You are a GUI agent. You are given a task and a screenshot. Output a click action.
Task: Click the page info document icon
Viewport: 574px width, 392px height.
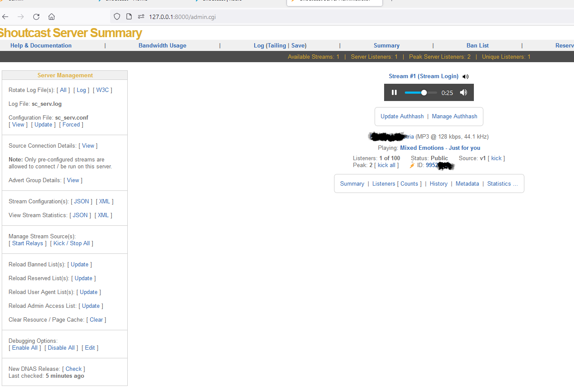coord(129,16)
